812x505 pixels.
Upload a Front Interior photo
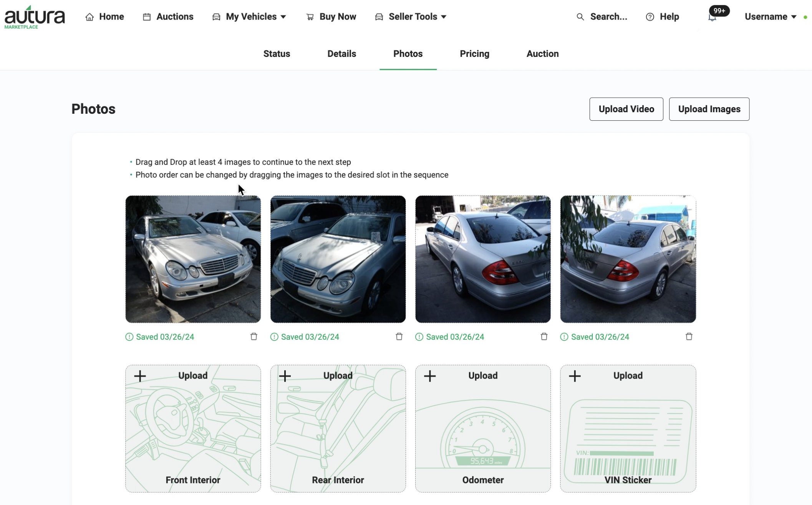click(193, 429)
